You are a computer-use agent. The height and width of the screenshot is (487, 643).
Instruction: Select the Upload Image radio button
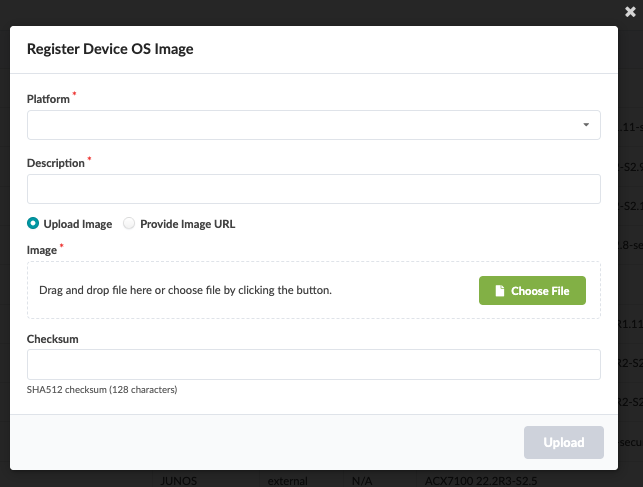(x=33, y=224)
